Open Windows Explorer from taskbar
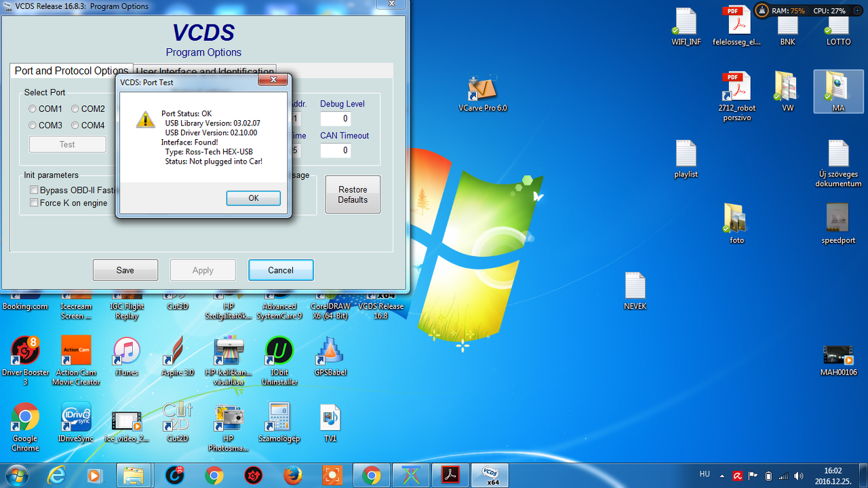The image size is (868, 488). 134,475
